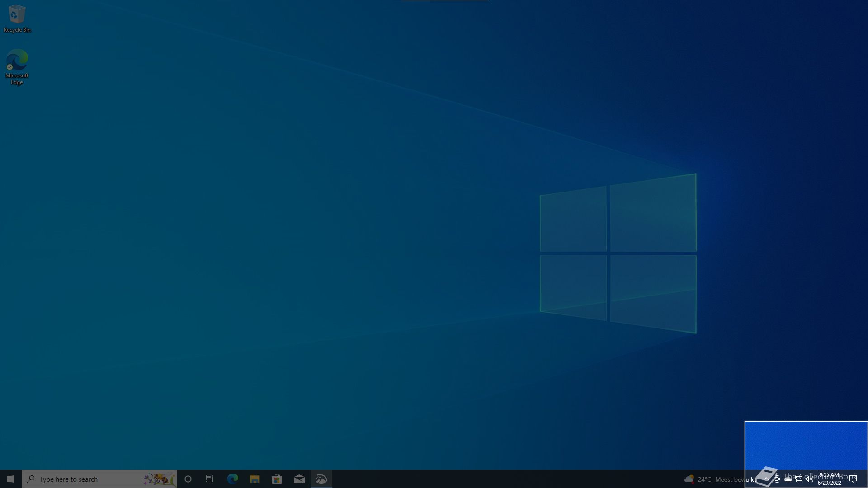The image size is (868, 488).
Task: Open the OneDrive cloud tray icon
Action: point(788,479)
